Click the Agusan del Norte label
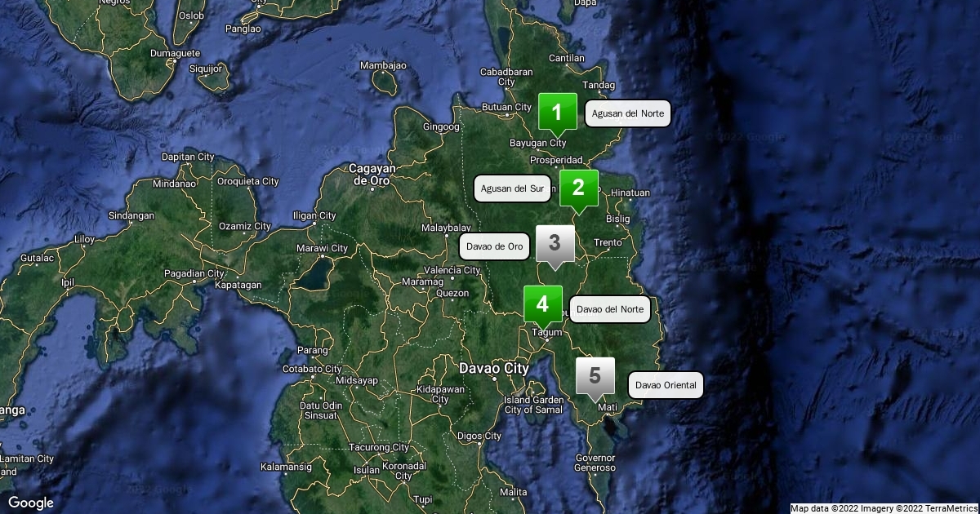This screenshot has height=514, width=980. tap(627, 113)
